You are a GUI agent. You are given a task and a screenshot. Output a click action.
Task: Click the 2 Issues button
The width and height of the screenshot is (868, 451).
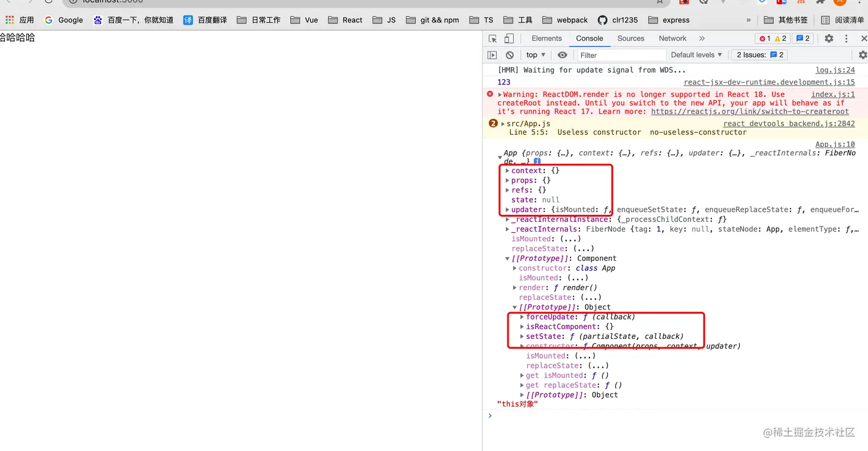tap(759, 55)
